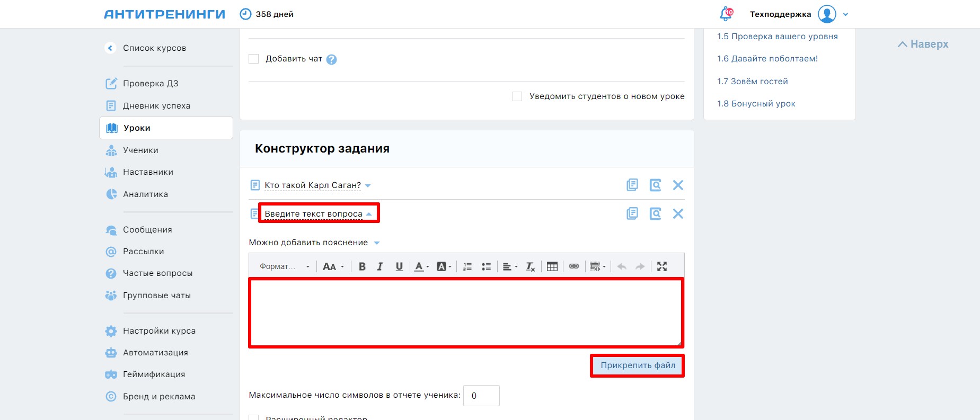Open 'Ученики' in the sidebar
Viewport: 980px width, 420px height.
[140, 150]
